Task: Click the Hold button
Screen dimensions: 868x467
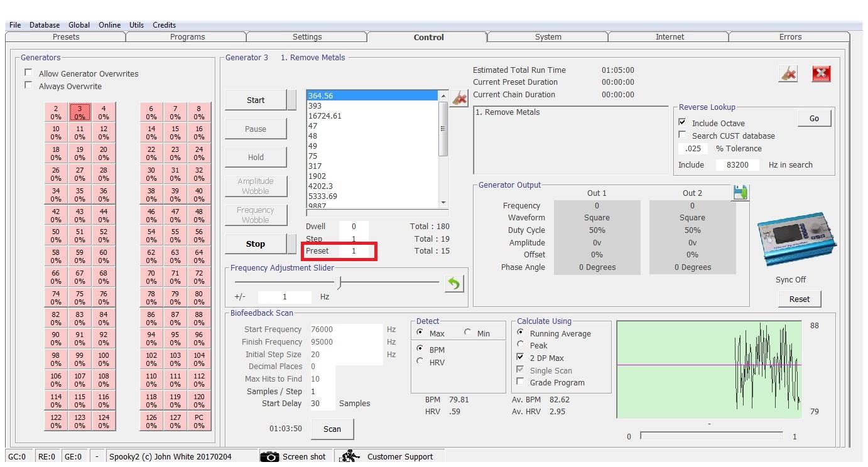Action: click(x=256, y=158)
